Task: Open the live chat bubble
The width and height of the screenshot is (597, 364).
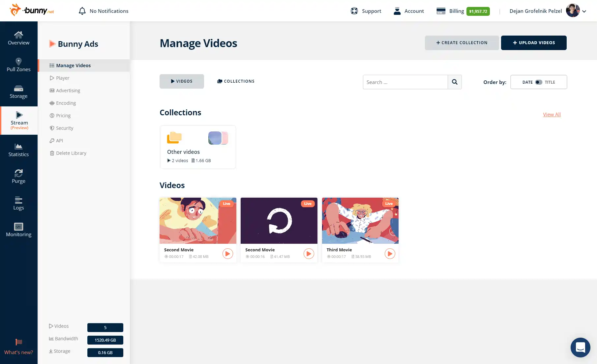Action: click(580, 347)
